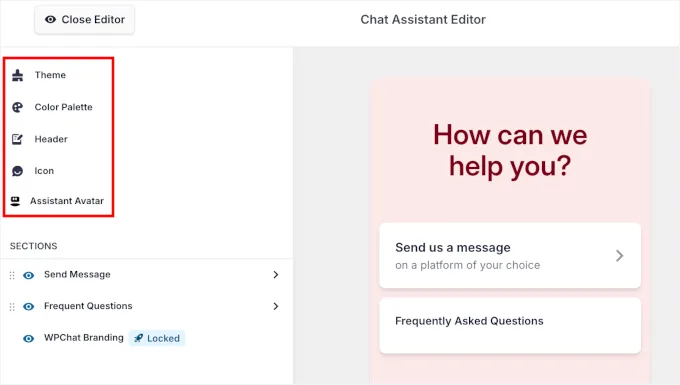Screen dimensions: 680x385
Task: Open the Assistant Avatar settings
Action: 59,201
